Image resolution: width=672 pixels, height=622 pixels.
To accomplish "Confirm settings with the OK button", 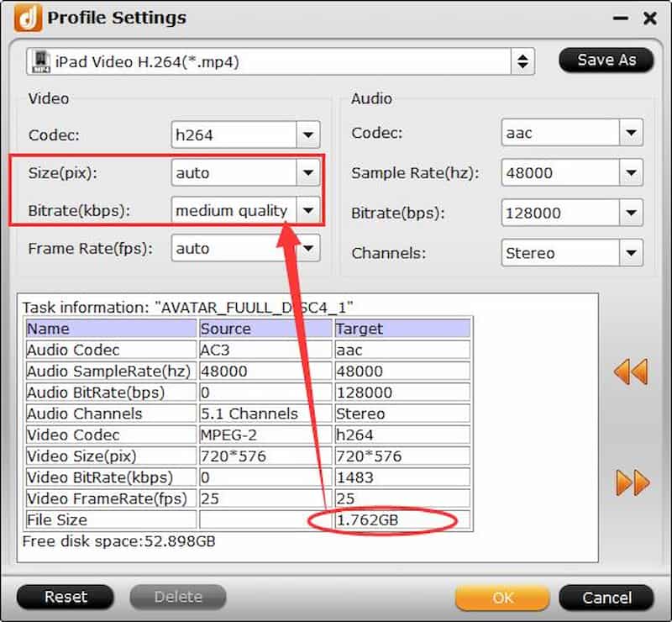I will pyautogui.click(x=502, y=598).
